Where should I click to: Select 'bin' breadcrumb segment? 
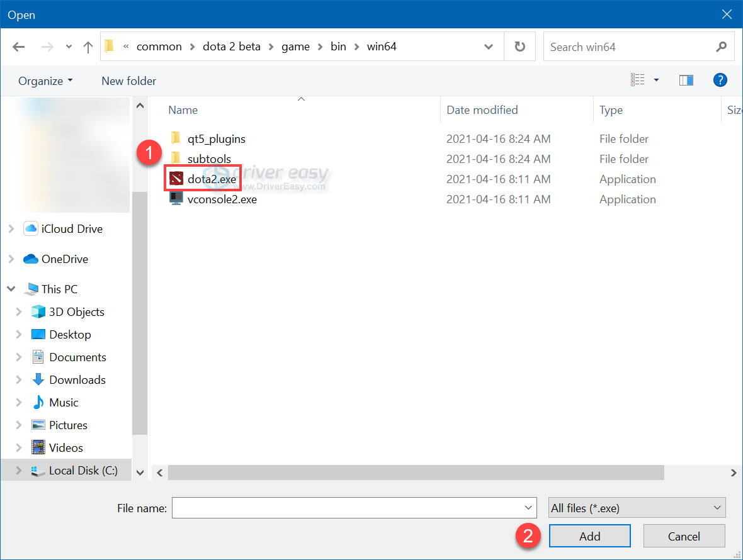[338, 47]
